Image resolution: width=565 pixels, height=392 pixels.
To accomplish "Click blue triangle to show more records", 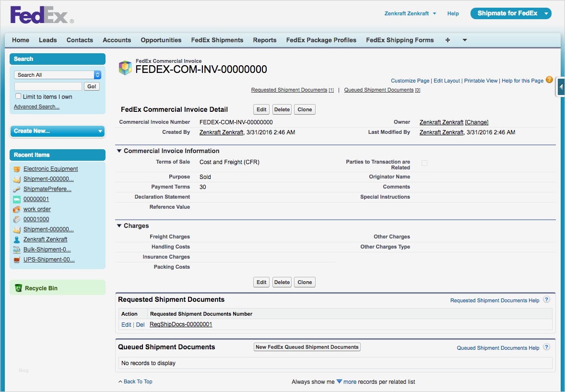I will [339, 381].
